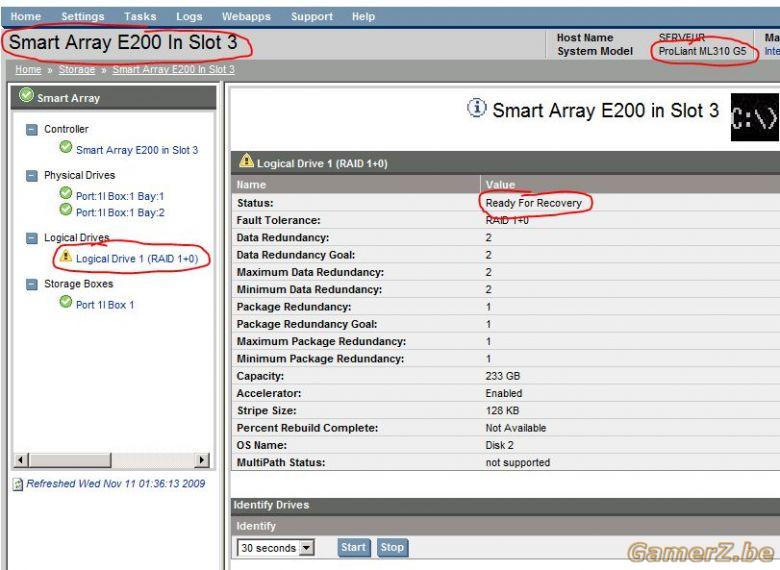Viewport: 780px width, 570px height.
Task: Collapse the Controller tree node
Action: 31,130
